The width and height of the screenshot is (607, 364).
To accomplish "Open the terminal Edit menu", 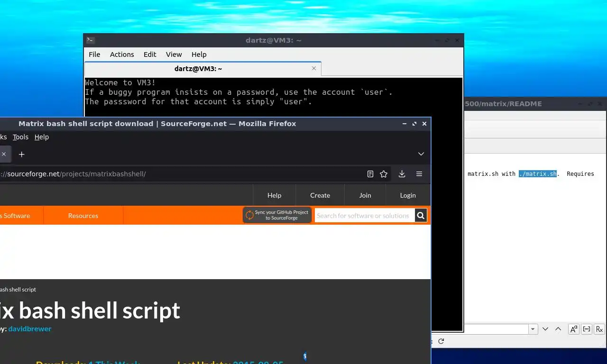I will tap(150, 55).
